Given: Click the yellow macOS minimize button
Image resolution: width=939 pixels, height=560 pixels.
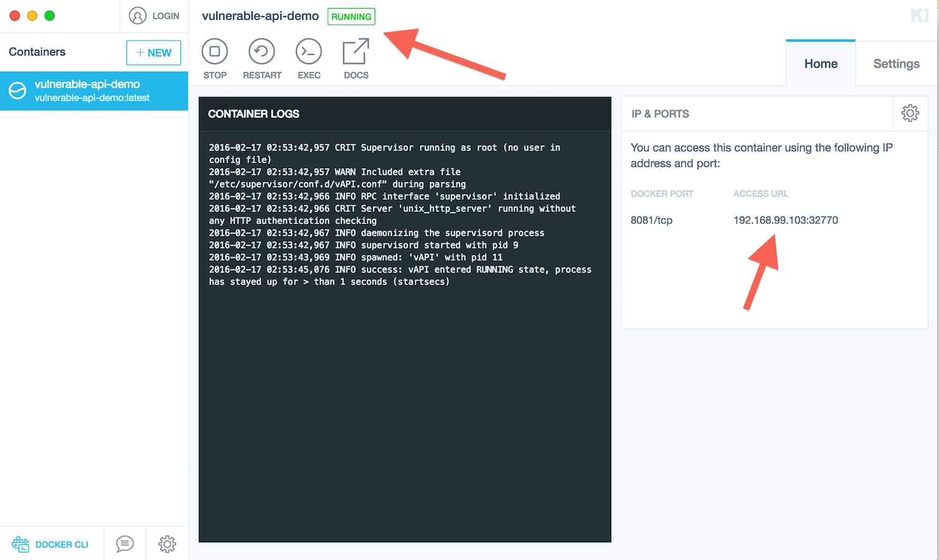Looking at the screenshot, I should (x=32, y=16).
